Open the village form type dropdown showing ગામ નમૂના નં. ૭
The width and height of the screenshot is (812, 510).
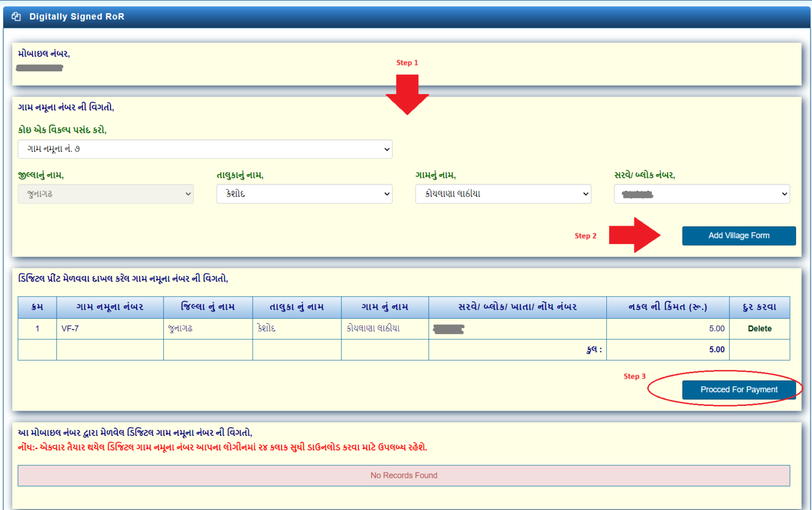coord(205,149)
